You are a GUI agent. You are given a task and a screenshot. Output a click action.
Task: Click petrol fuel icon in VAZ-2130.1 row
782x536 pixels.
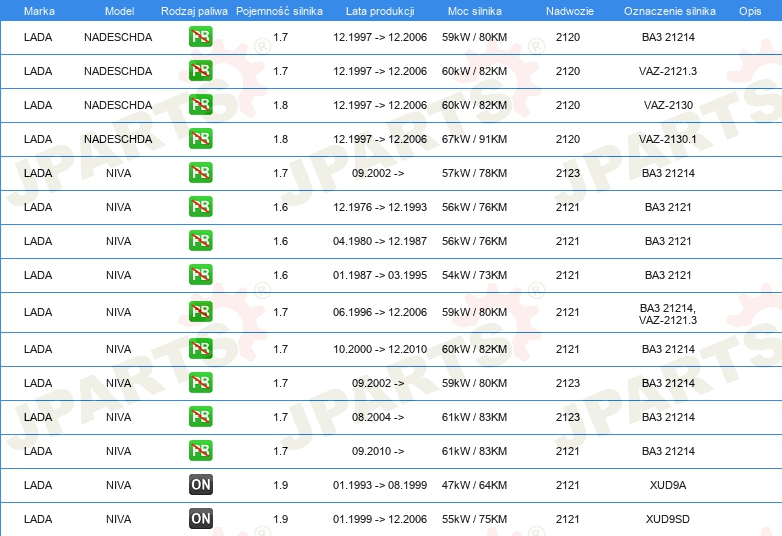[x=200, y=139]
